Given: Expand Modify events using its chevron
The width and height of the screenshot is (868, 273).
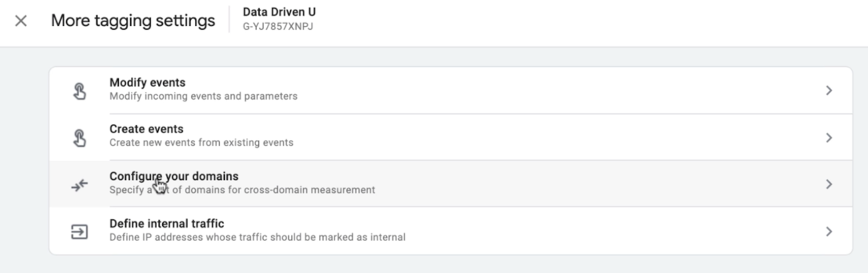Looking at the screenshot, I should pos(829,90).
